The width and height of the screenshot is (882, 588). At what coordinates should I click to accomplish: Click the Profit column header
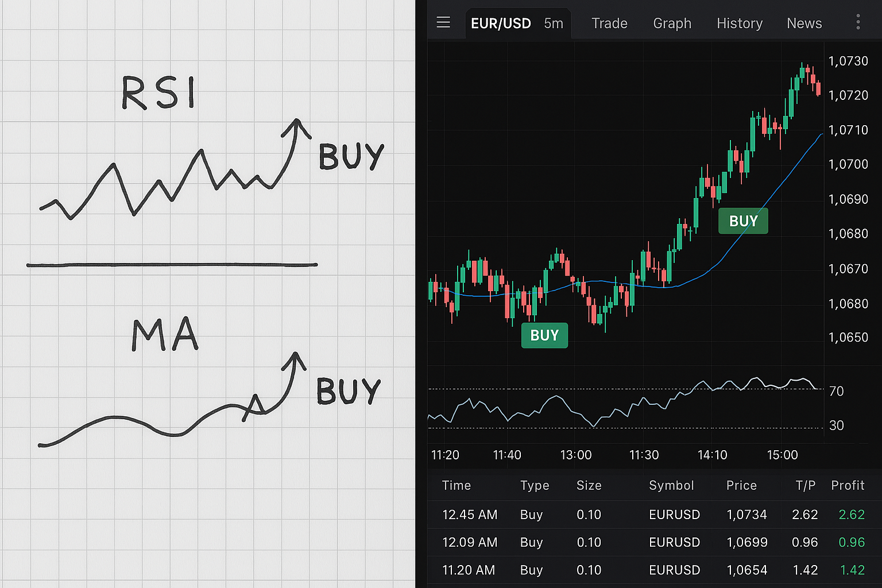(848, 485)
